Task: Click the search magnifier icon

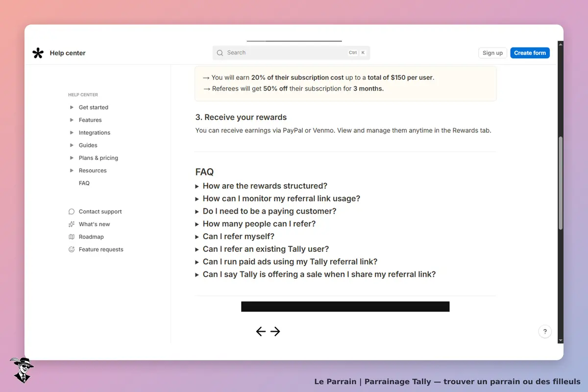Action: (220, 53)
